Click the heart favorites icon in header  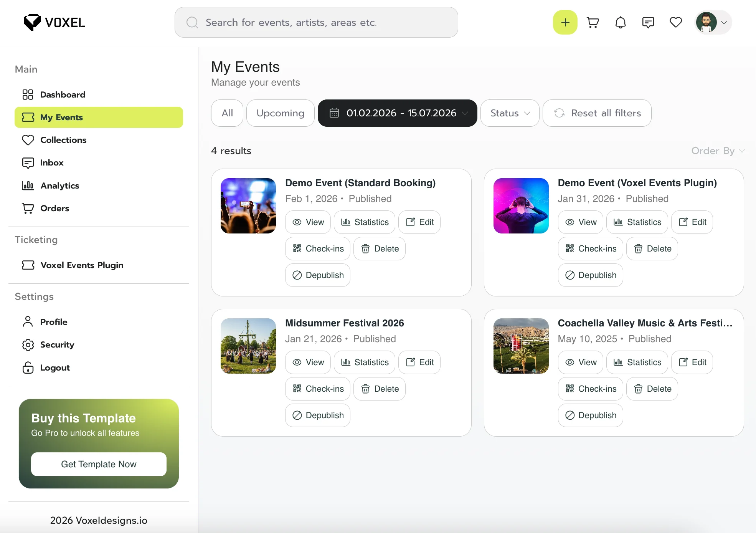(x=676, y=22)
